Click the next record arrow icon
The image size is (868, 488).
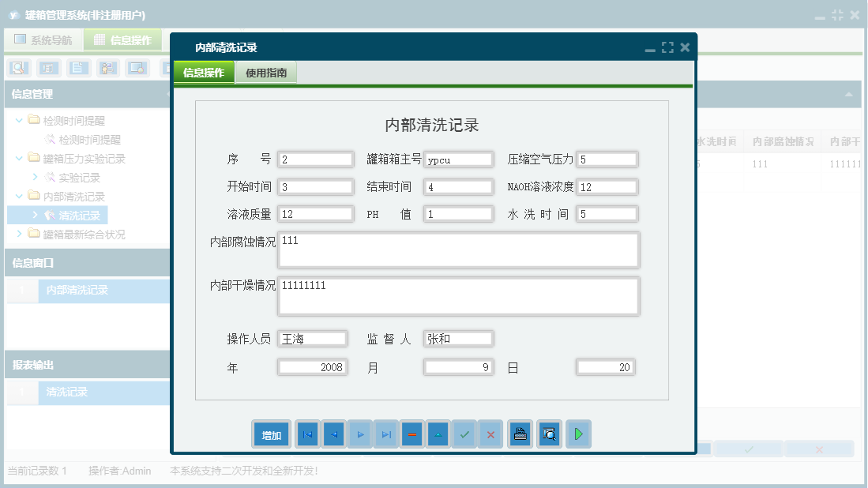point(359,434)
